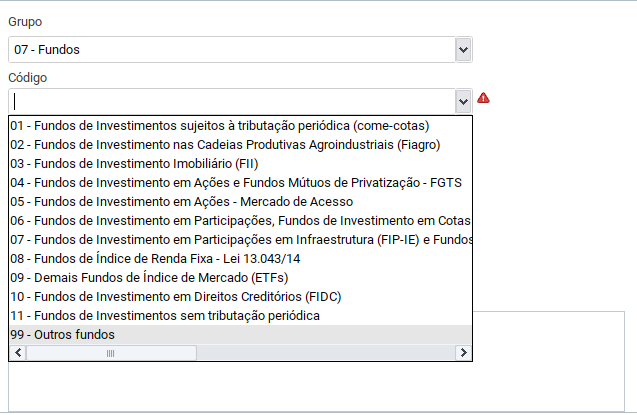
Task: Select 01 - Fundos sujeitos à tributação periódica
Action: point(219,126)
